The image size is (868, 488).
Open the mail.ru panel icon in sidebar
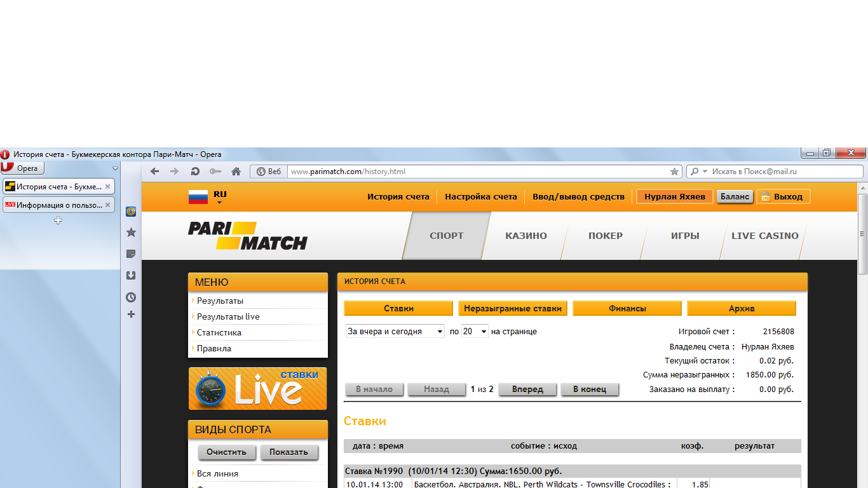pyautogui.click(x=131, y=212)
